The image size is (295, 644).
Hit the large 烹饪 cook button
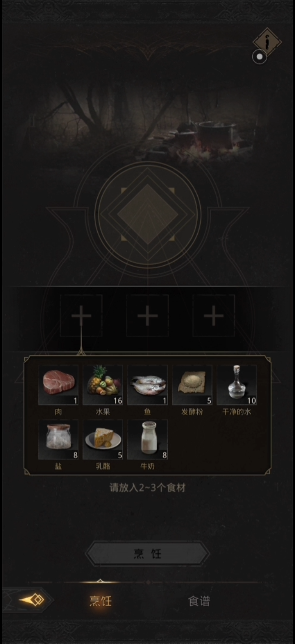pyautogui.click(x=147, y=554)
